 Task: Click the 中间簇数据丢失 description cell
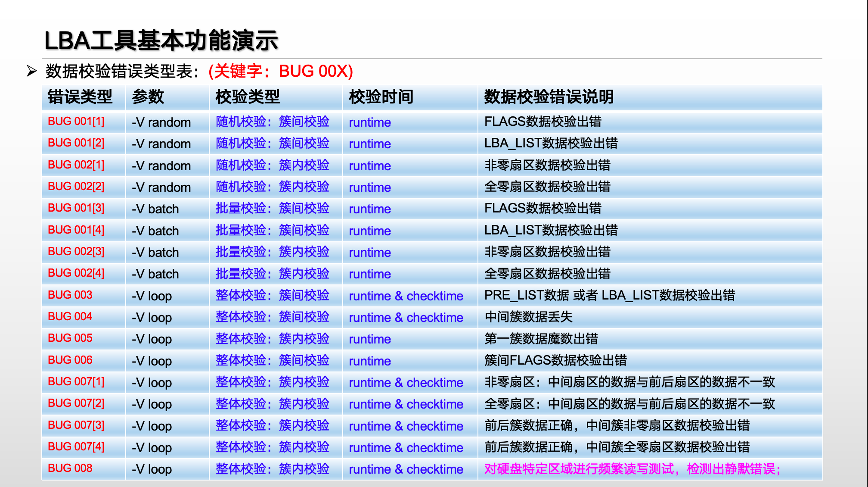tap(528, 317)
